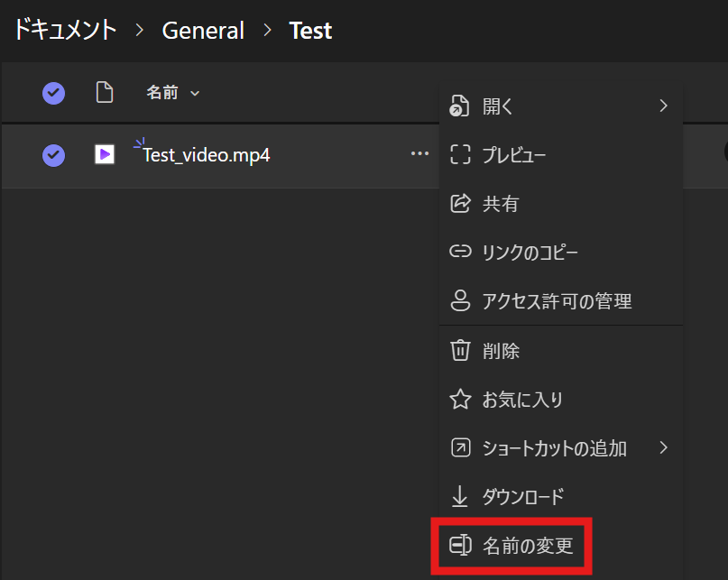Deselect the Test_video.mp4 checkbox

click(53, 155)
